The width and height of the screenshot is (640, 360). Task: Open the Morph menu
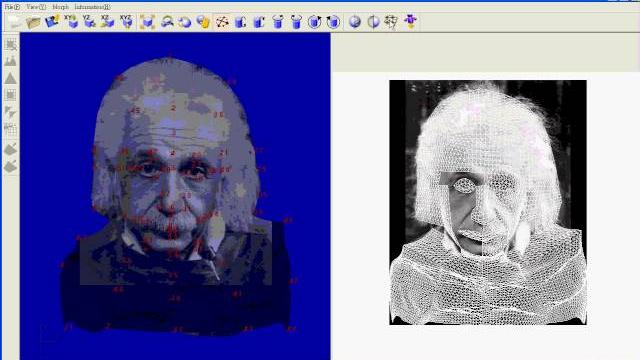[60, 7]
